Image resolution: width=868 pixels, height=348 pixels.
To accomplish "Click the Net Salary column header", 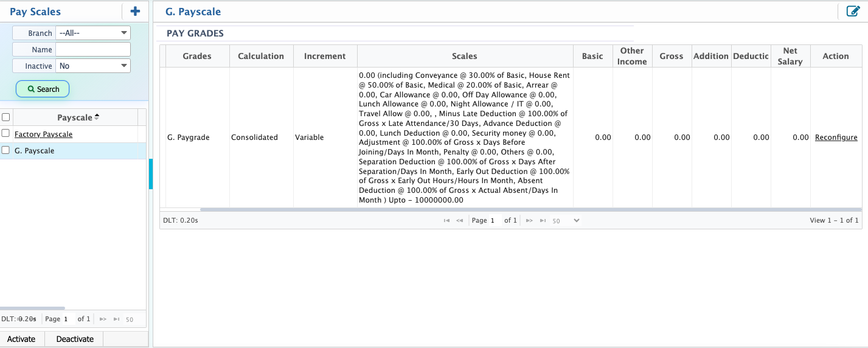I will pyautogui.click(x=790, y=56).
